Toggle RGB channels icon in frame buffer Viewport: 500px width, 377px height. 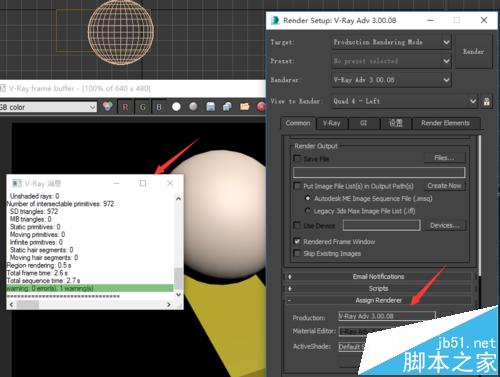(107, 107)
